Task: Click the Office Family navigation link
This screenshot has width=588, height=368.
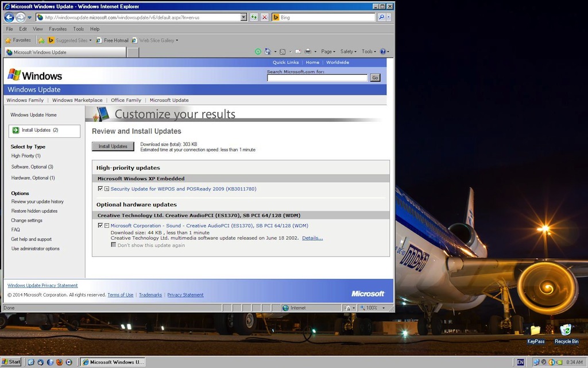Action: tap(126, 100)
